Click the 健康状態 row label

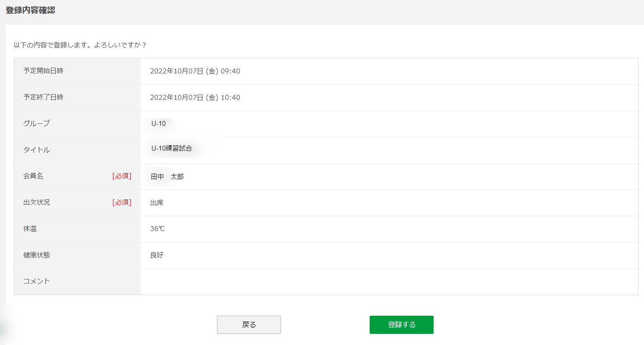click(x=37, y=255)
